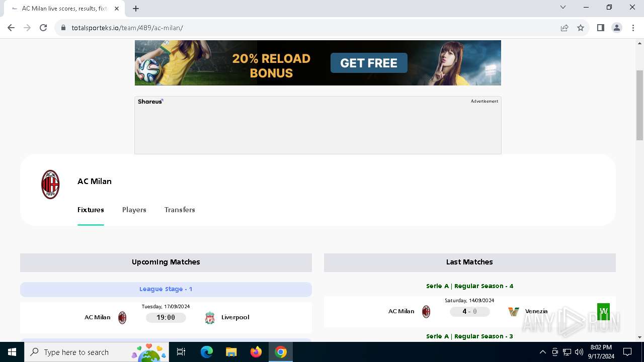Select the AC Milan live scores tab

coord(64,9)
